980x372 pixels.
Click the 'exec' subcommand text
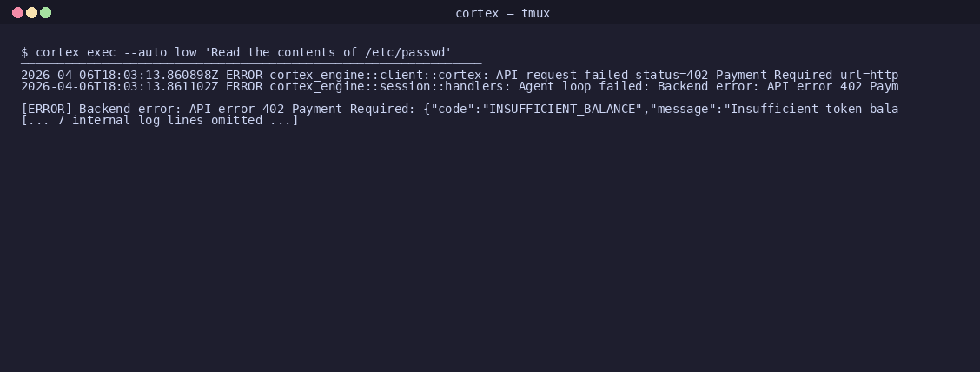pos(102,52)
